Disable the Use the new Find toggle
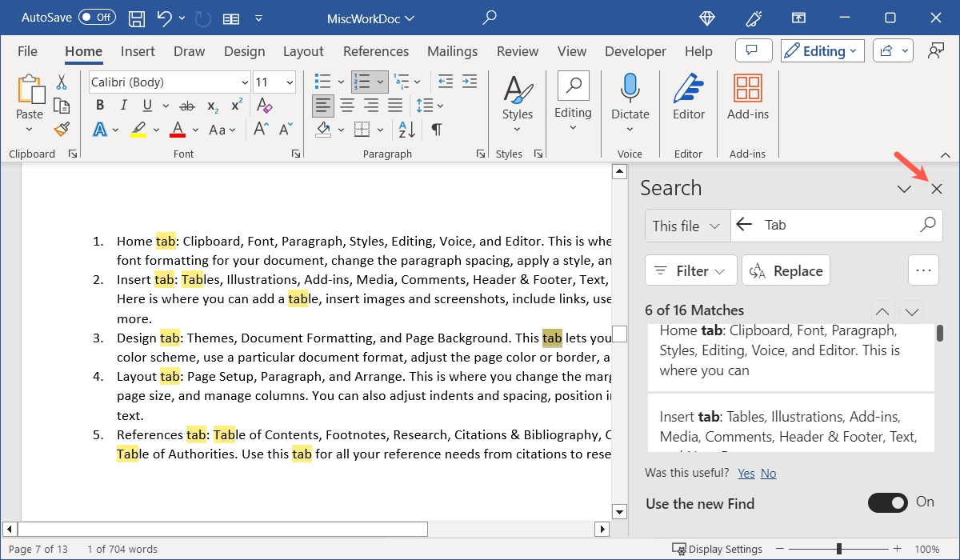The image size is (960, 560). [x=888, y=503]
